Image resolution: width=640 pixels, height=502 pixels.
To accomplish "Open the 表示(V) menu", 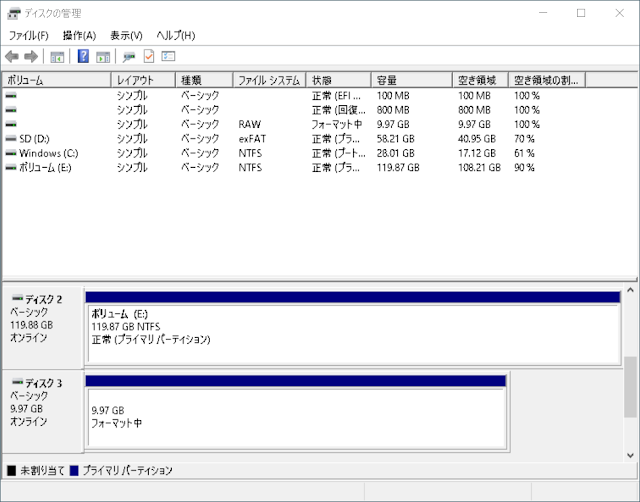I will point(126,36).
